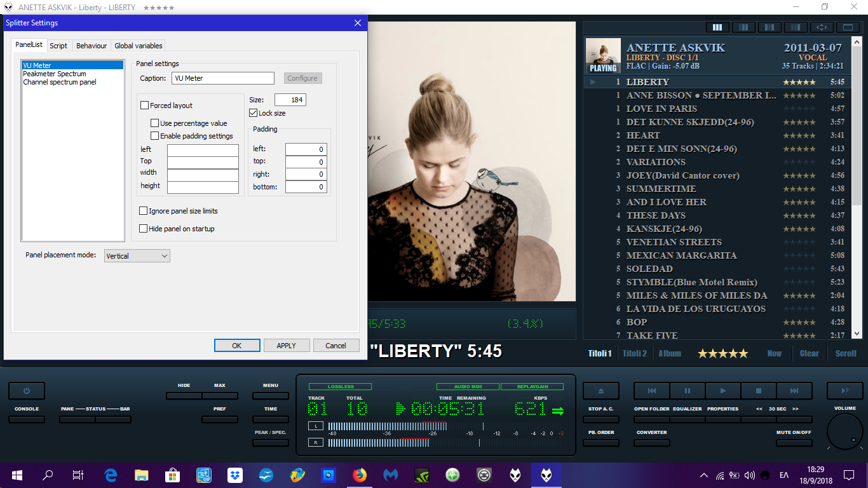868x488 pixels.
Task: Click the Caption text field
Action: tap(222, 78)
